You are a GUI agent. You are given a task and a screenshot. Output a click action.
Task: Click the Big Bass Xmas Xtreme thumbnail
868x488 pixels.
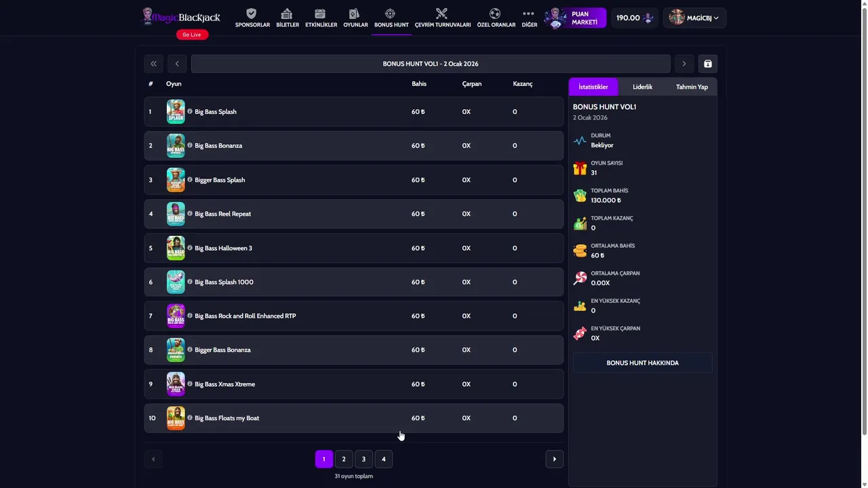coord(176,384)
